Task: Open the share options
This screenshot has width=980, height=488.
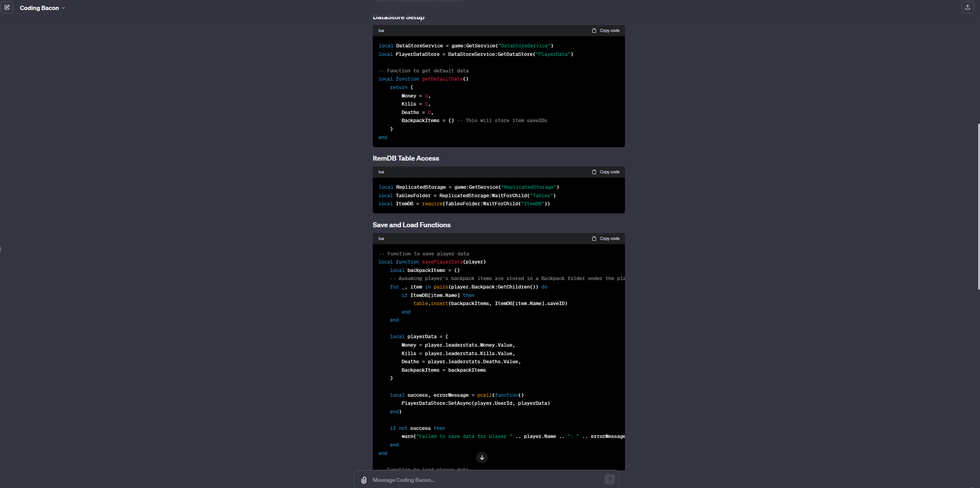Action: pos(967,7)
